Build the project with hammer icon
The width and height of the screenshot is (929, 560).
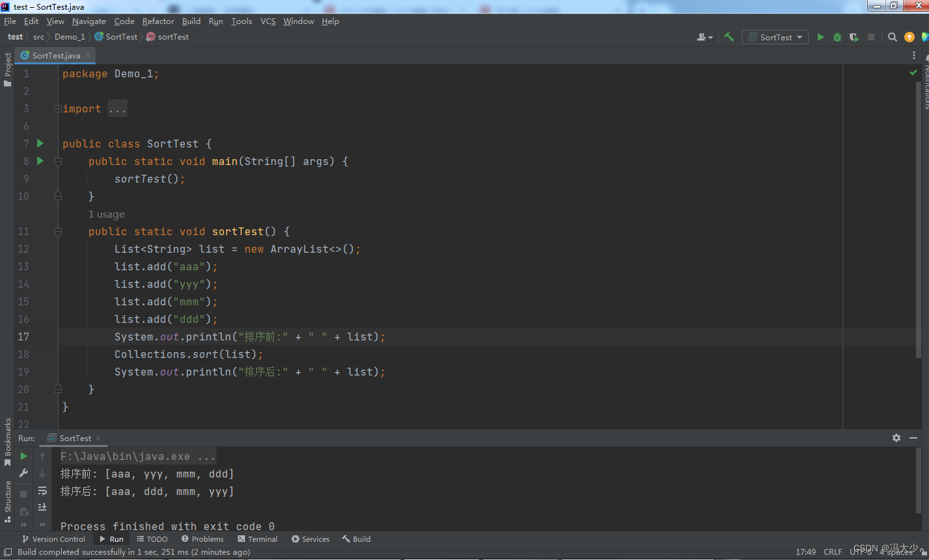pos(729,37)
